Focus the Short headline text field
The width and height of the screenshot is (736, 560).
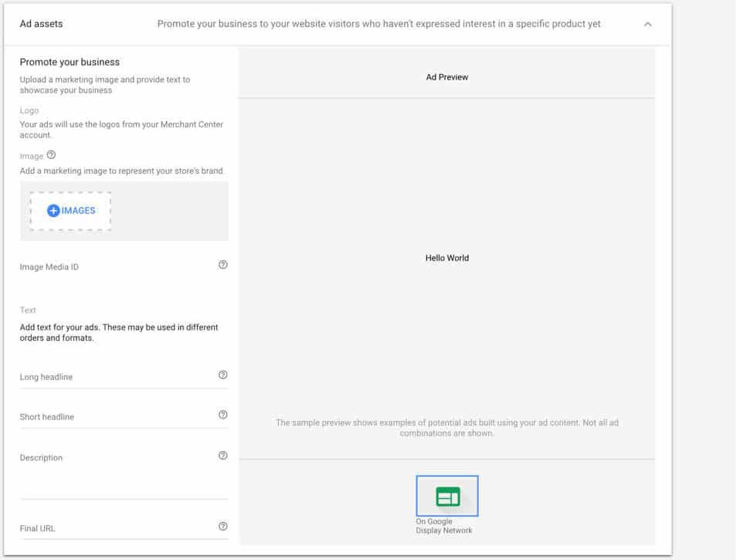tap(117, 417)
